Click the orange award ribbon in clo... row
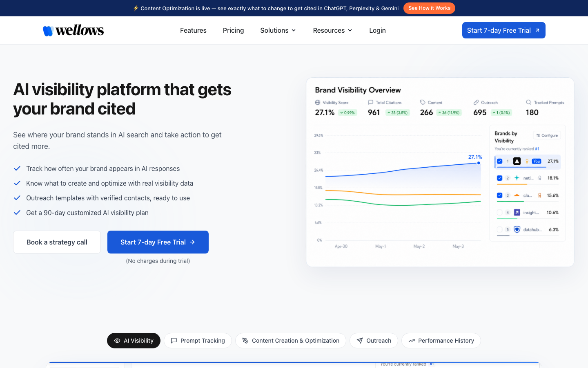The height and width of the screenshot is (368, 588). (540, 195)
